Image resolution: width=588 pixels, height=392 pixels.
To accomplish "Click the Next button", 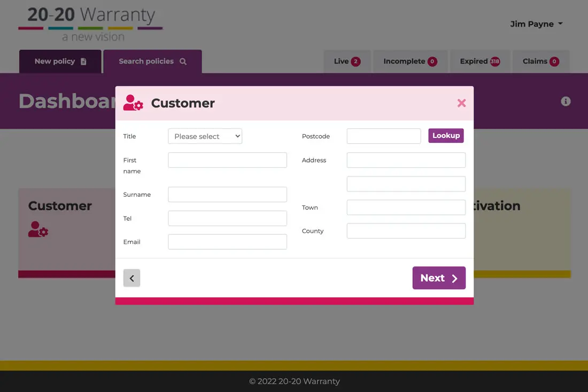I will (438, 278).
